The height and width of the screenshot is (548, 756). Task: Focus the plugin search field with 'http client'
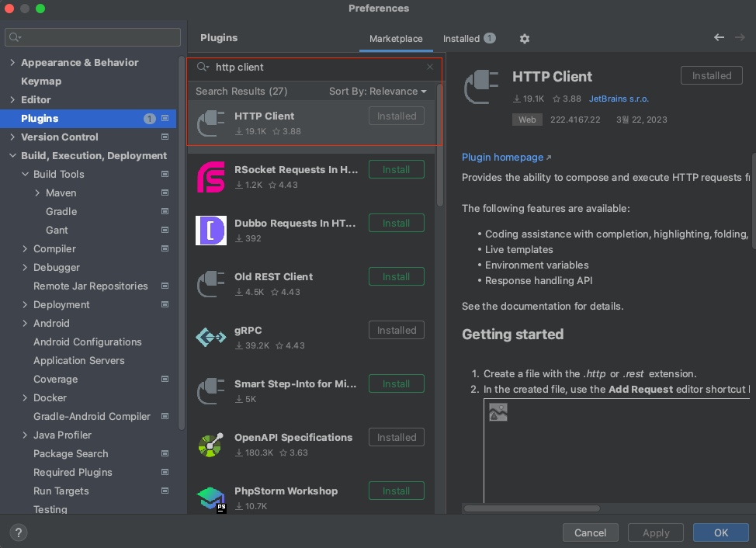[x=314, y=67]
